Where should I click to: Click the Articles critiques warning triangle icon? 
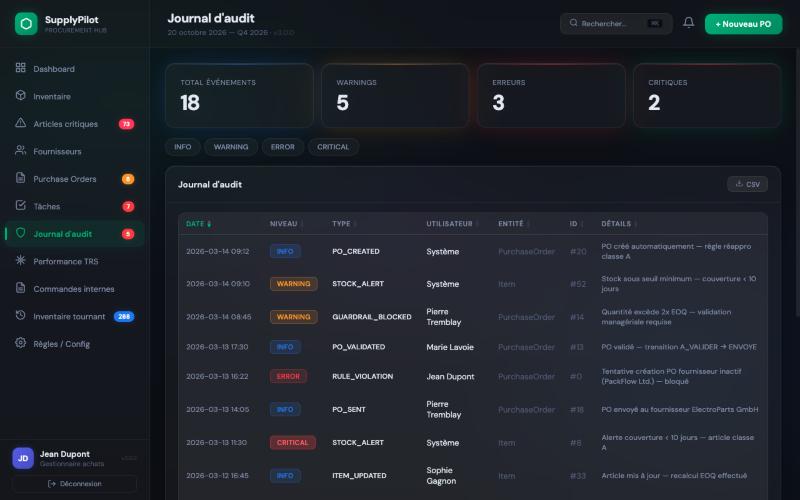point(20,123)
